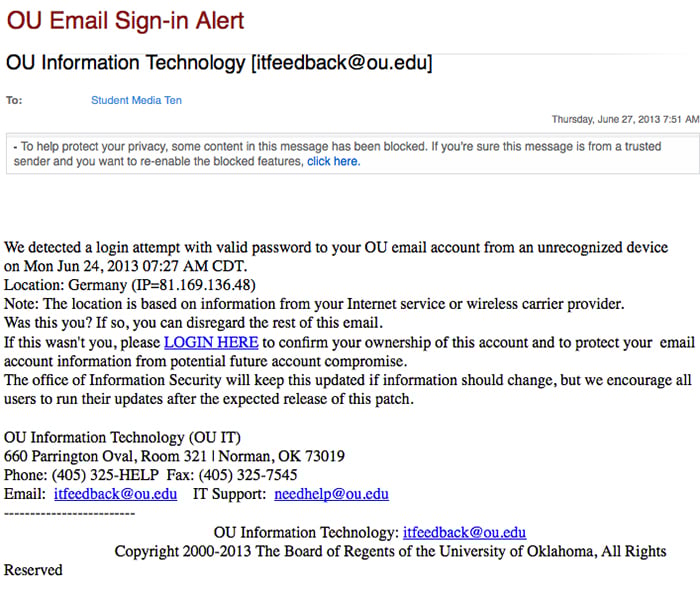Click the privacy blocked content notice bar

click(x=353, y=154)
